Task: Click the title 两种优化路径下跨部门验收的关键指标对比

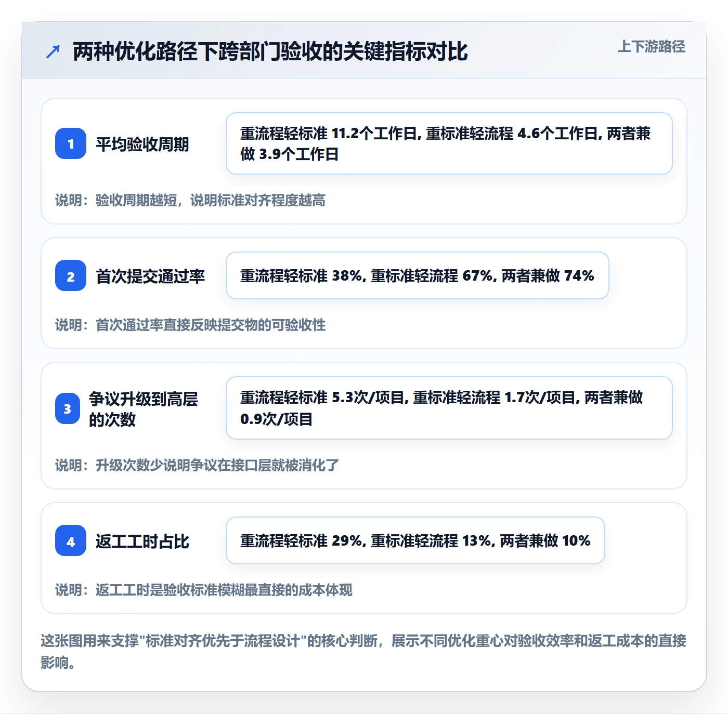Action: [x=270, y=51]
